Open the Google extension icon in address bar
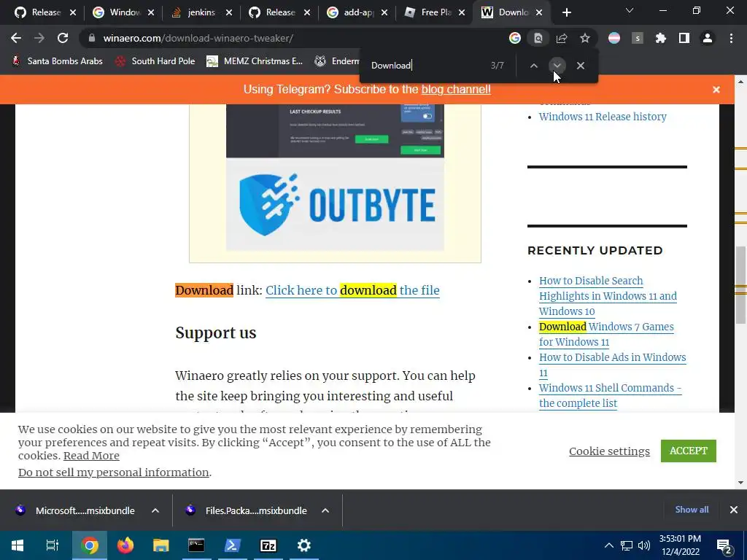The width and height of the screenshot is (747, 560). 514,38
